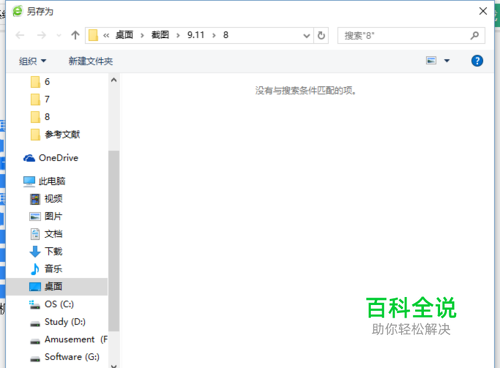500x368 pixels.
Task: Open Software (G:) drive
Action: 72,357
